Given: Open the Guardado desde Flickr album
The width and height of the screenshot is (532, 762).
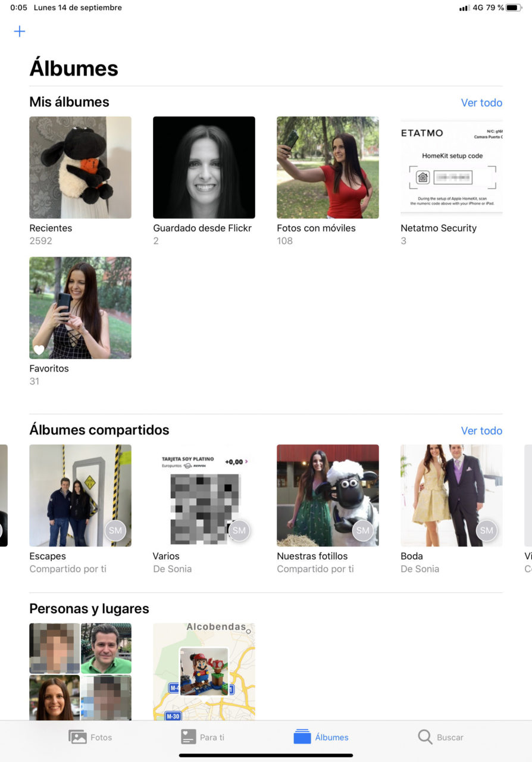Looking at the screenshot, I should coord(204,167).
